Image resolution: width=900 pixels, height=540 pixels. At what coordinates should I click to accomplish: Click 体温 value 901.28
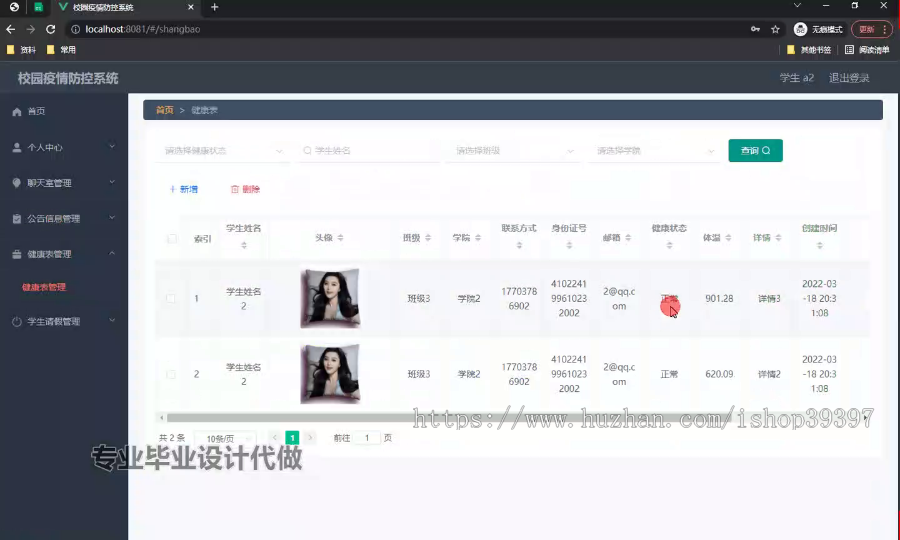click(719, 298)
